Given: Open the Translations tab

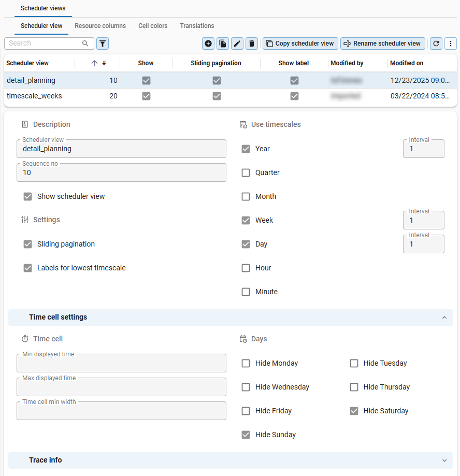Looking at the screenshot, I should pos(197,26).
